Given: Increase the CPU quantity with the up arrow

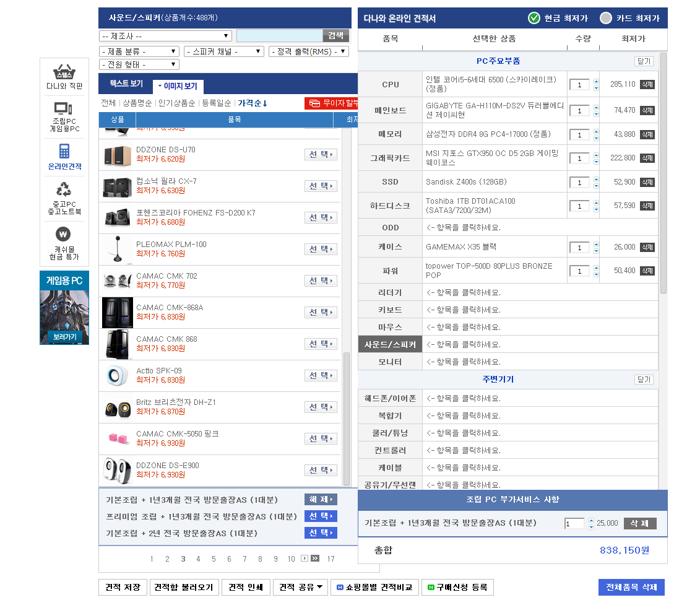Looking at the screenshot, I should pos(596,81).
